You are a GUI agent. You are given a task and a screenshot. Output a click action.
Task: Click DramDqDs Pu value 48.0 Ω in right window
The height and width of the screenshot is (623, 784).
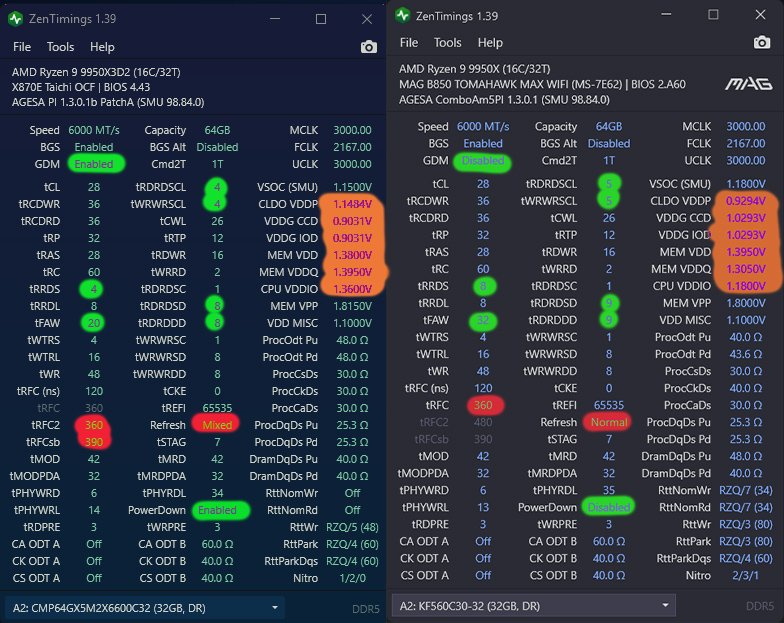pos(746,456)
